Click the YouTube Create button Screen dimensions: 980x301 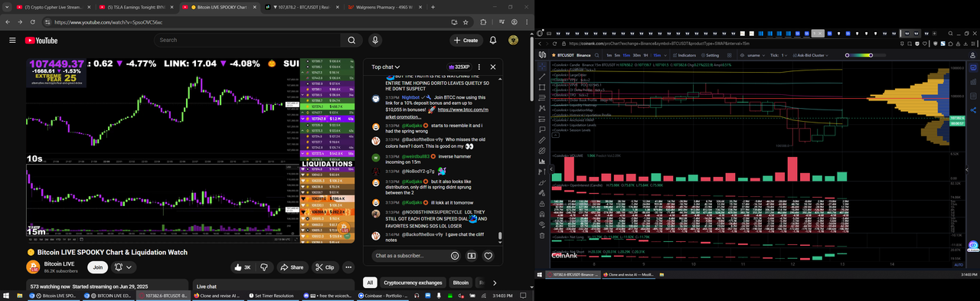tap(465, 41)
